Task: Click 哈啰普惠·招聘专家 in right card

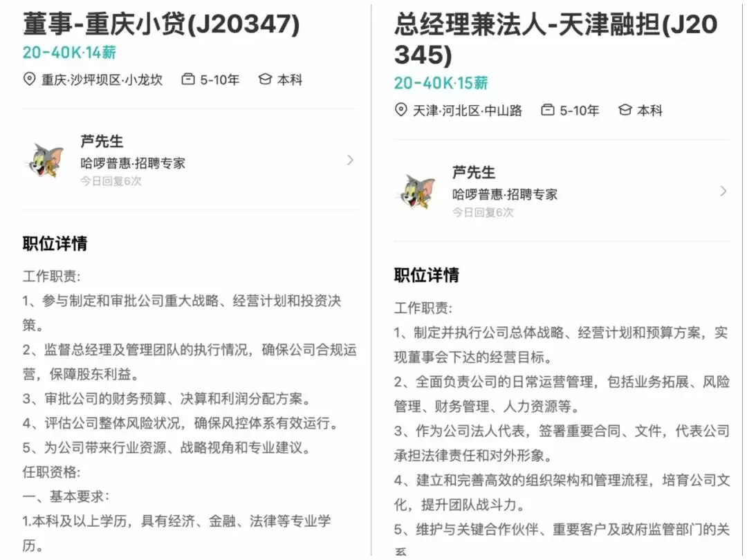Action: pos(505,194)
